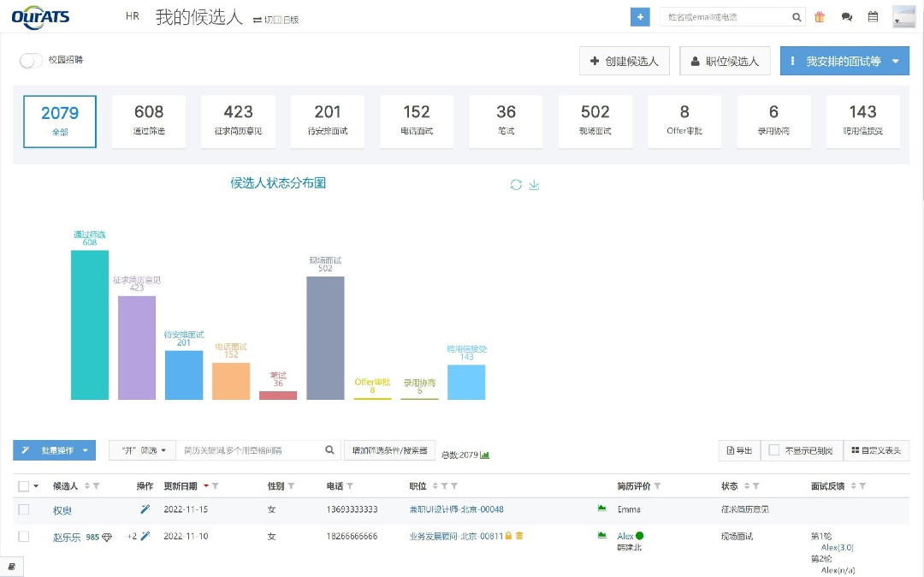Click the edit pencil icon for 权奥

145,509
